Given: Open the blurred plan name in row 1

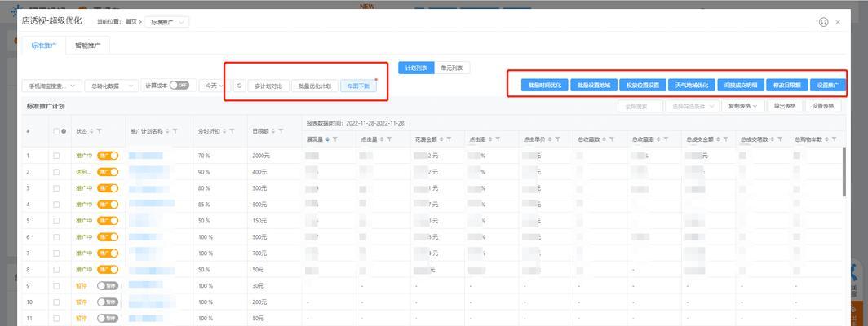Looking at the screenshot, I should pos(145,156).
